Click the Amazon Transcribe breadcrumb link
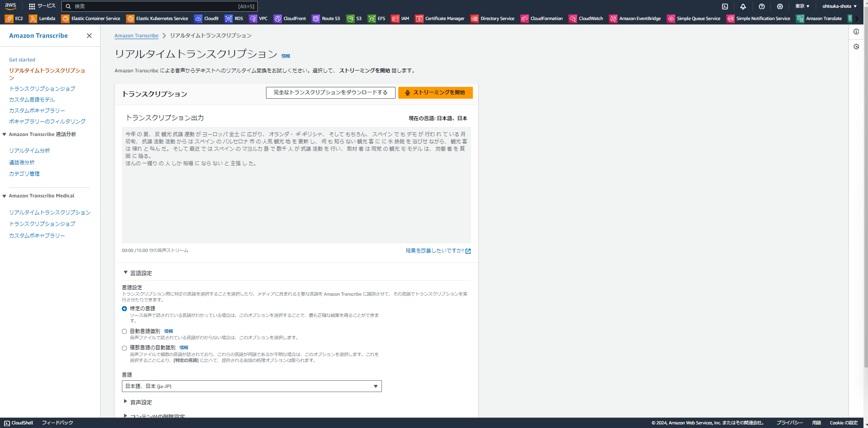 pos(136,35)
